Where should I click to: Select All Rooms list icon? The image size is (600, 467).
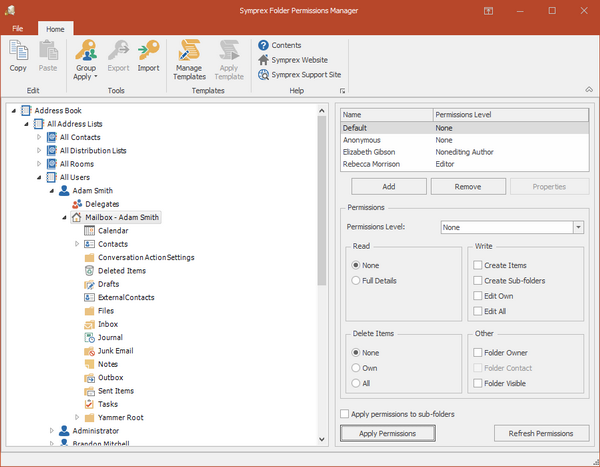[x=52, y=164]
